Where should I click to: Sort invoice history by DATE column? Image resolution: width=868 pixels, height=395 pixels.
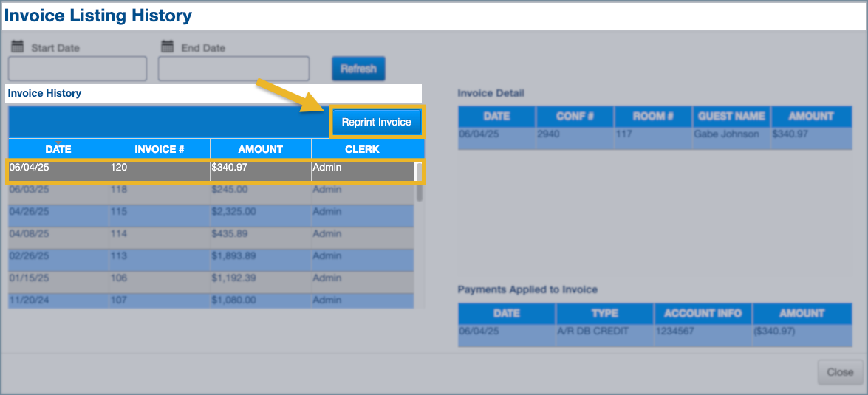click(58, 149)
